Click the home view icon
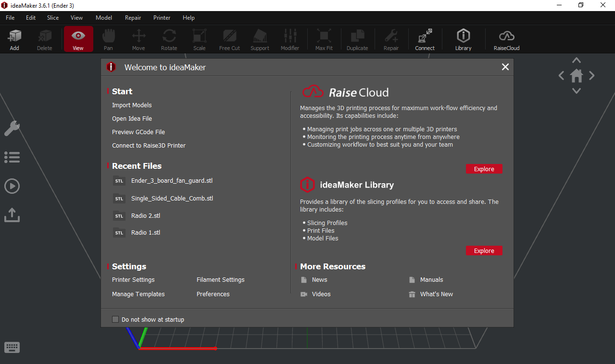 click(x=577, y=75)
